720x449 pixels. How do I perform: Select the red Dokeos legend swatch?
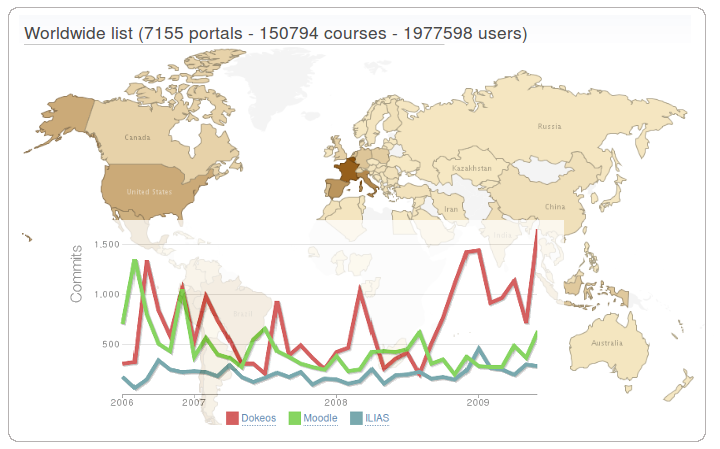click(233, 418)
